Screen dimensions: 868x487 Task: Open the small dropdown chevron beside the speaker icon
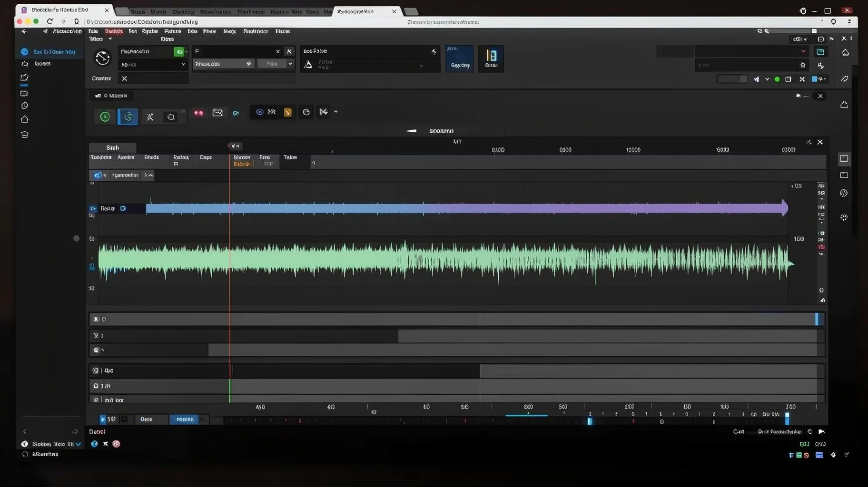(x=767, y=79)
